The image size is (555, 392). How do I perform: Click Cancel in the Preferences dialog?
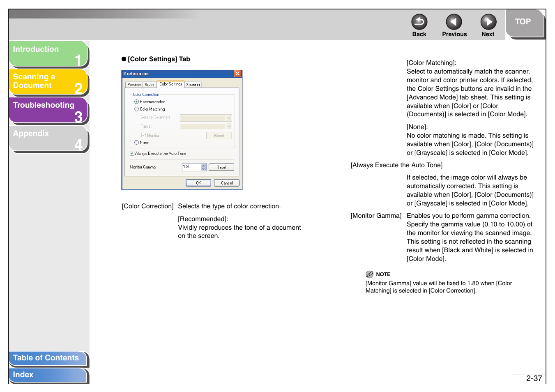coord(227,183)
